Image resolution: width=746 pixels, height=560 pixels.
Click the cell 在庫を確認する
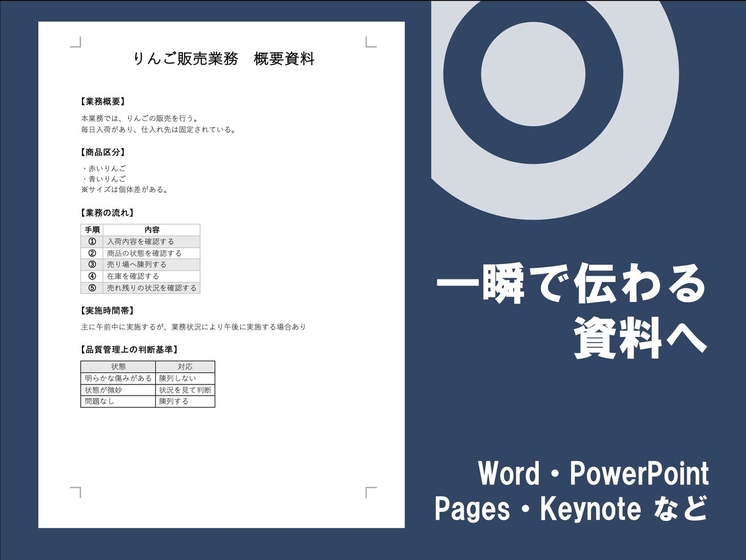tap(152, 276)
